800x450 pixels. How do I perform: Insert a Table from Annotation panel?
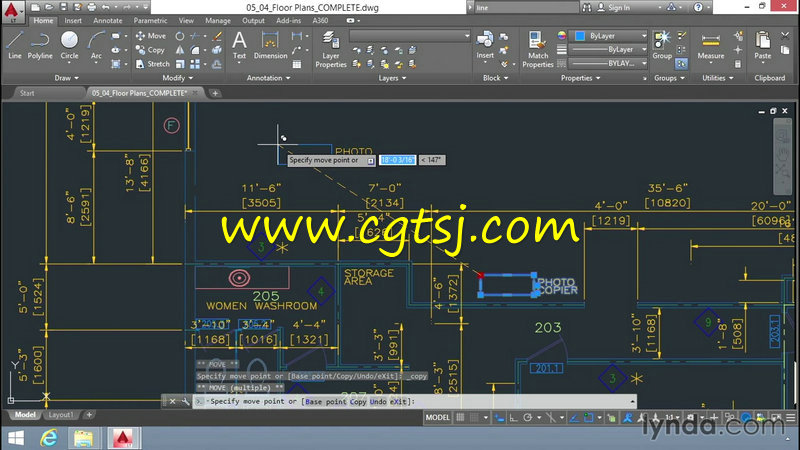click(x=297, y=64)
